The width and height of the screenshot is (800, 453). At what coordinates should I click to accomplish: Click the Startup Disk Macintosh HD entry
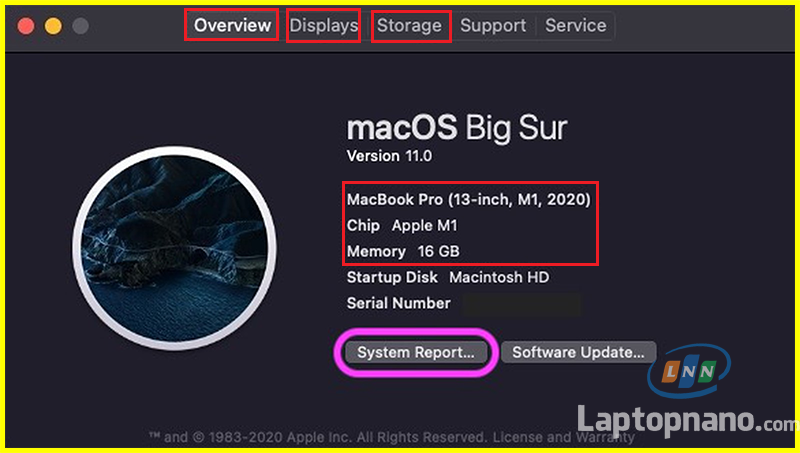(447, 277)
